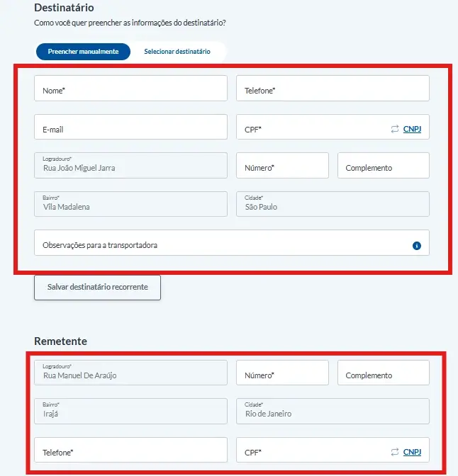The image size is (458, 476).
Task: Click remetente Complemento field
Action: [x=383, y=373]
